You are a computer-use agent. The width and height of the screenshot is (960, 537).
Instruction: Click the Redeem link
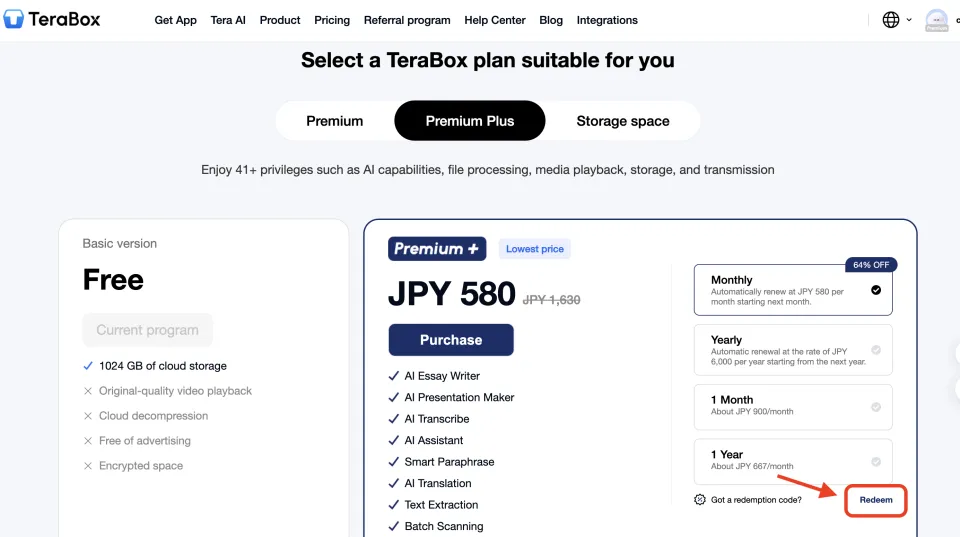point(876,500)
